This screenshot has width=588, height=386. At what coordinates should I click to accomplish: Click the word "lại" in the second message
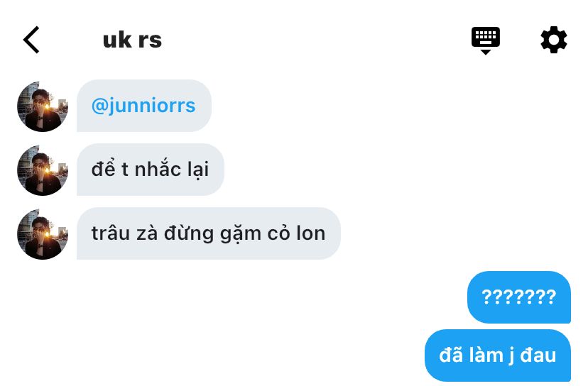click(x=198, y=170)
